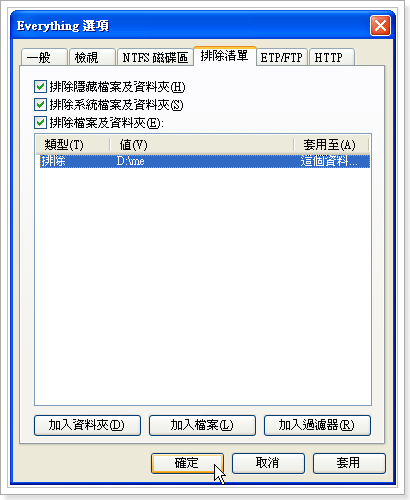Open the 檢視 tab

pyautogui.click(x=92, y=57)
